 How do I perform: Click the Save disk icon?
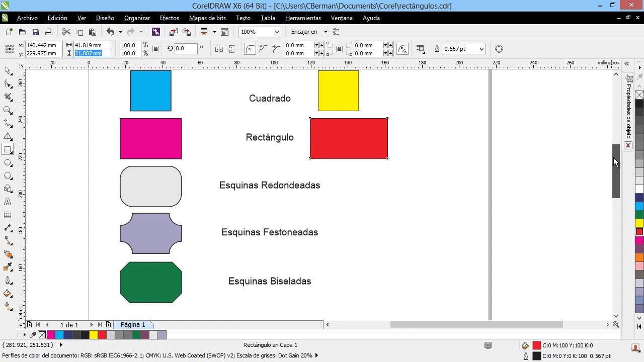point(36,32)
